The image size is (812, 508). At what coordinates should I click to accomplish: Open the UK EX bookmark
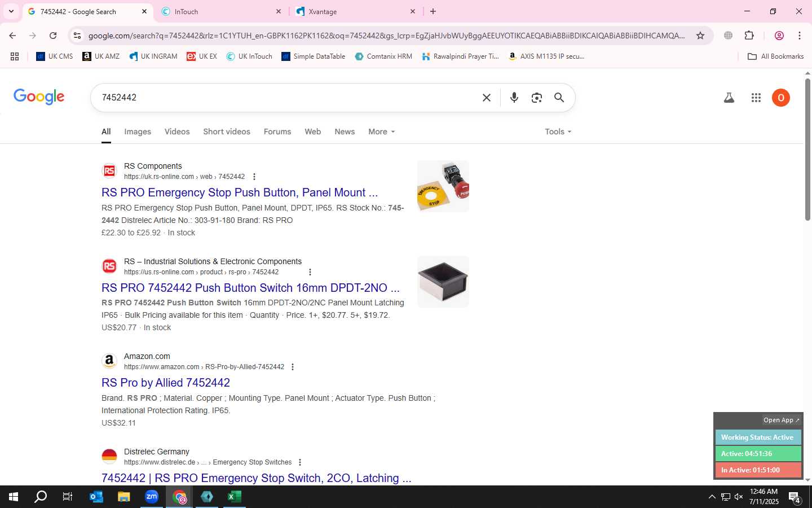click(x=202, y=56)
